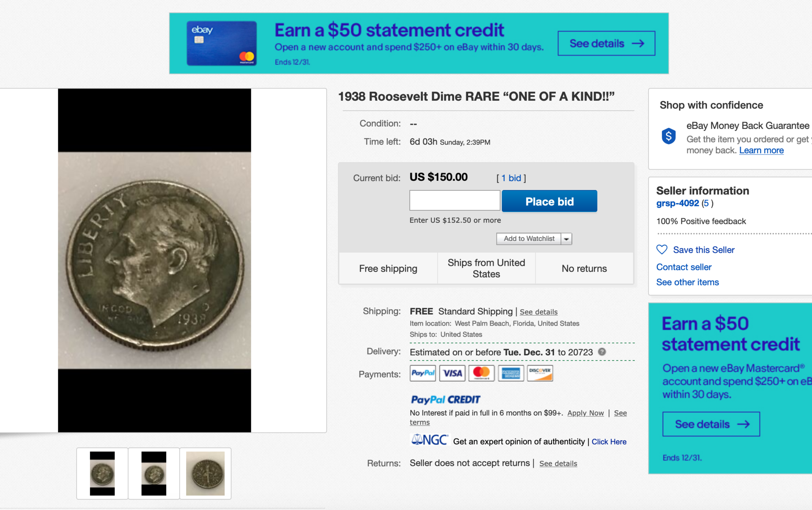This screenshot has height=510, width=812.
Task: Click the Money Back Guarantee shield icon
Action: point(669,136)
